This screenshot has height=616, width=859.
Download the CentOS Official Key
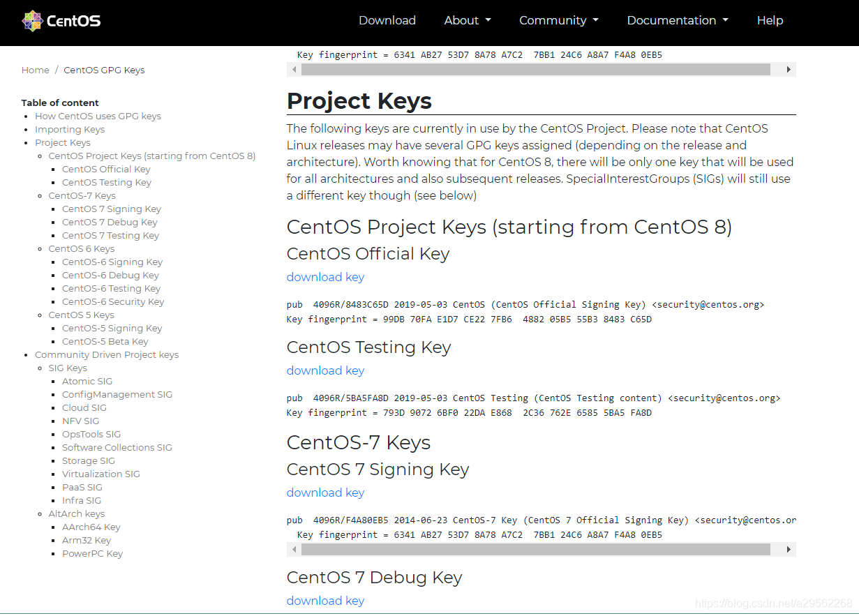(x=325, y=277)
